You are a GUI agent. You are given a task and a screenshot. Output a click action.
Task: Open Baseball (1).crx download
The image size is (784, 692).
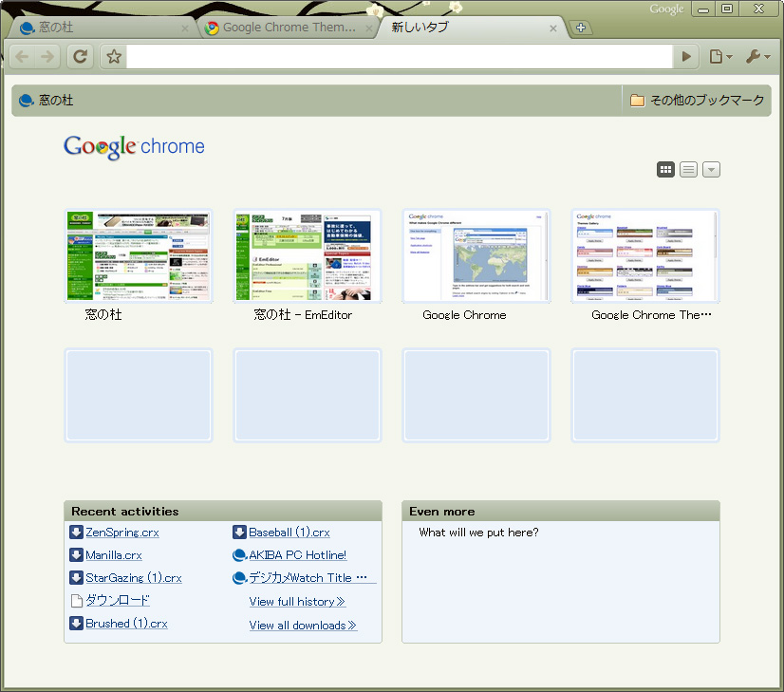[289, 533]
